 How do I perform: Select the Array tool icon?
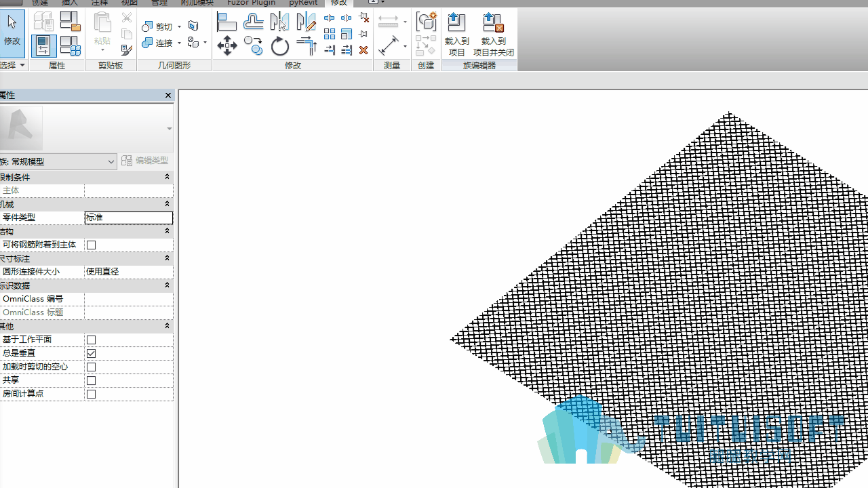(330, 34)
